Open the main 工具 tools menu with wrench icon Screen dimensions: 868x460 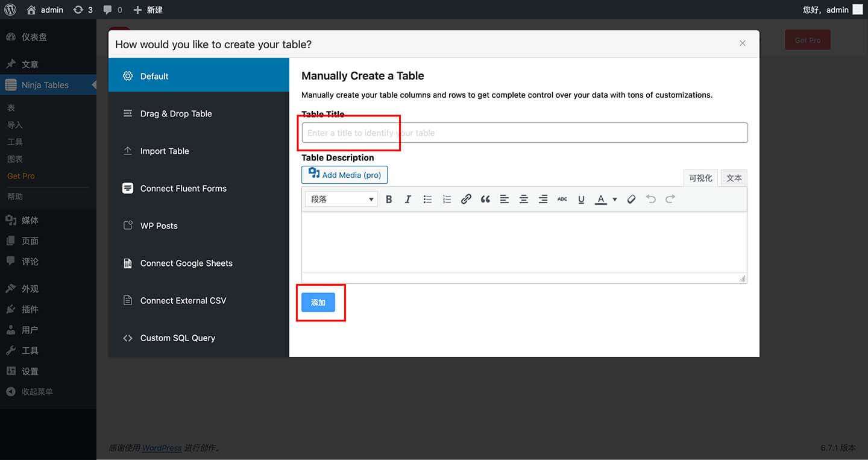pos(48,350)
